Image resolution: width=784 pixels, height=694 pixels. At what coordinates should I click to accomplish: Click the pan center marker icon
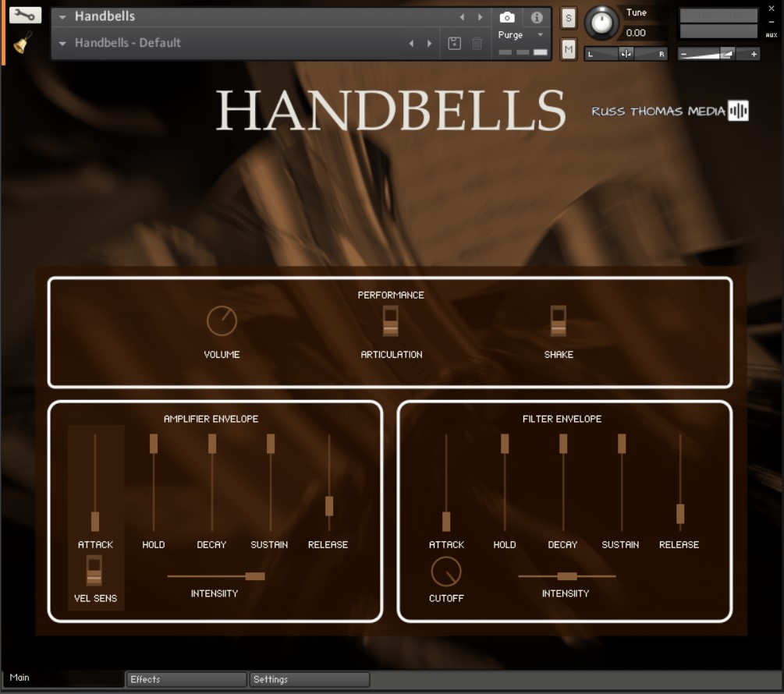(626, 54)
